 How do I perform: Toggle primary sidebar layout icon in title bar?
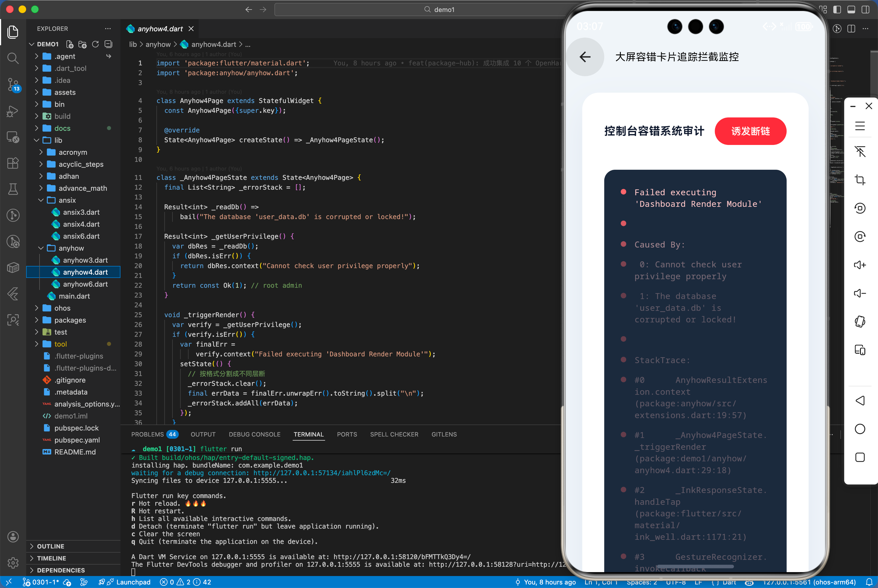(x=837, y=9)
